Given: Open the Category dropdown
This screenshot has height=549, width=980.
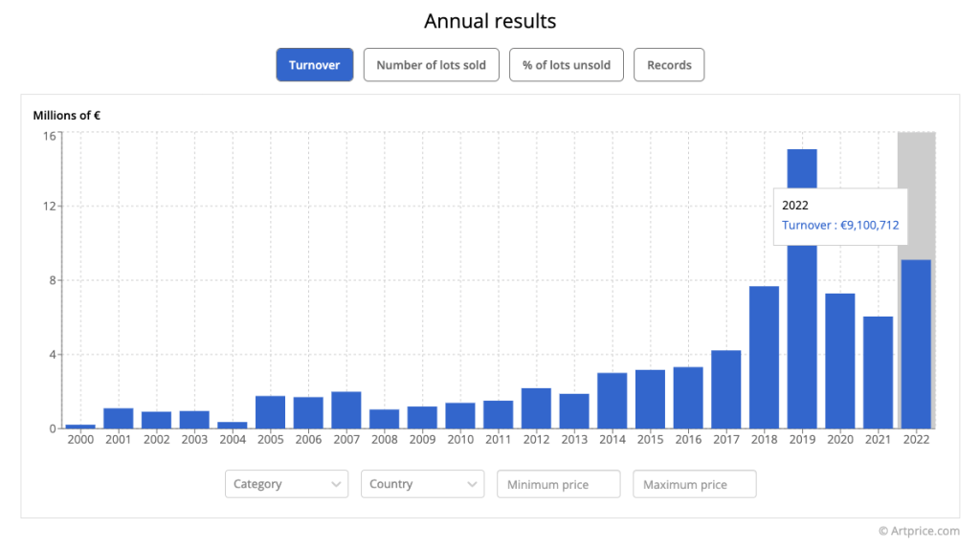Looking at the screenshot, I should tap(287, 484).
